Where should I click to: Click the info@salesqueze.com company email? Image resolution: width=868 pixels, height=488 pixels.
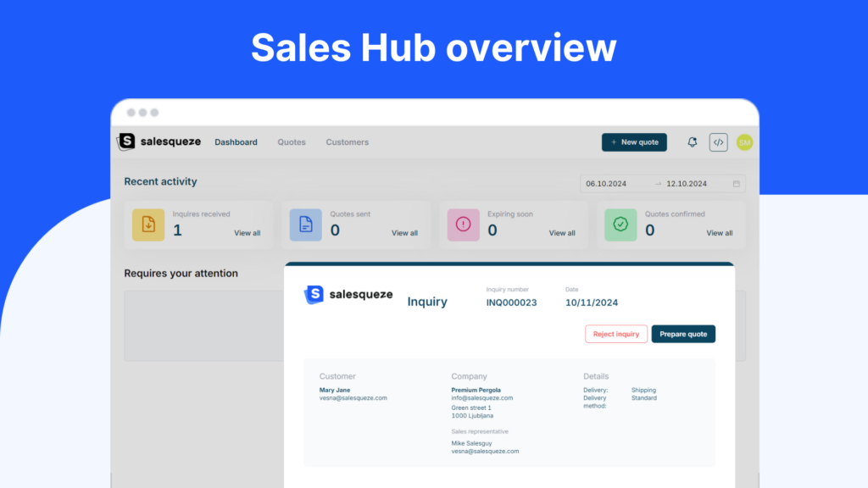click(482, 398)
